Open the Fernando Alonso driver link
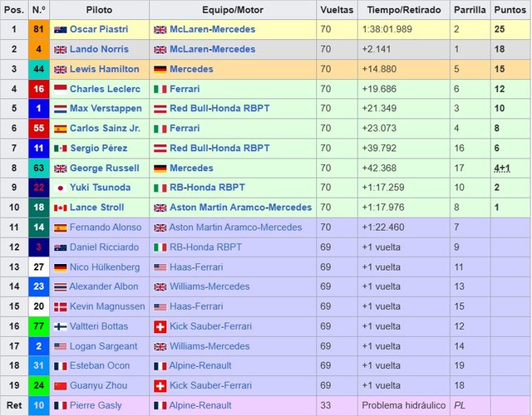This screenshot has height=416, width=532. [x=106, y=228]
